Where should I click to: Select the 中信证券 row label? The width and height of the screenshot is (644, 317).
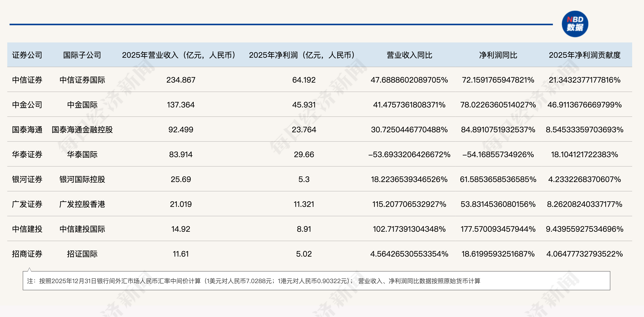point(27,80)
